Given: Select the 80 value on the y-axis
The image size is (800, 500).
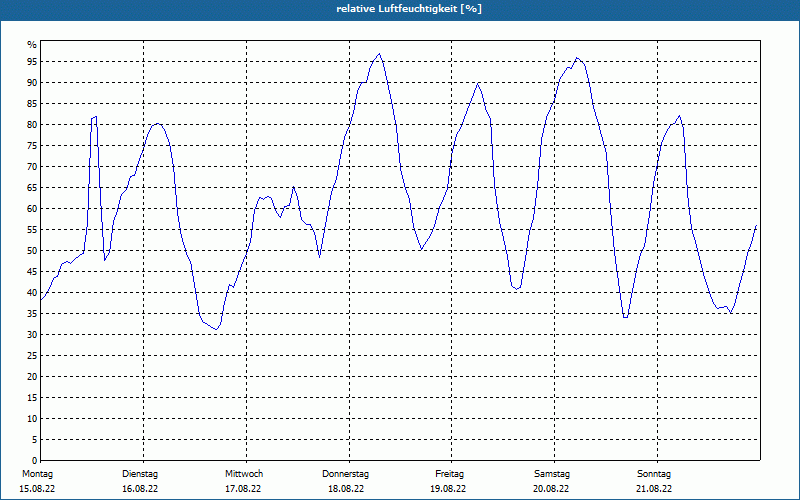Looking at the screenshot, I should tap(32, 124).
